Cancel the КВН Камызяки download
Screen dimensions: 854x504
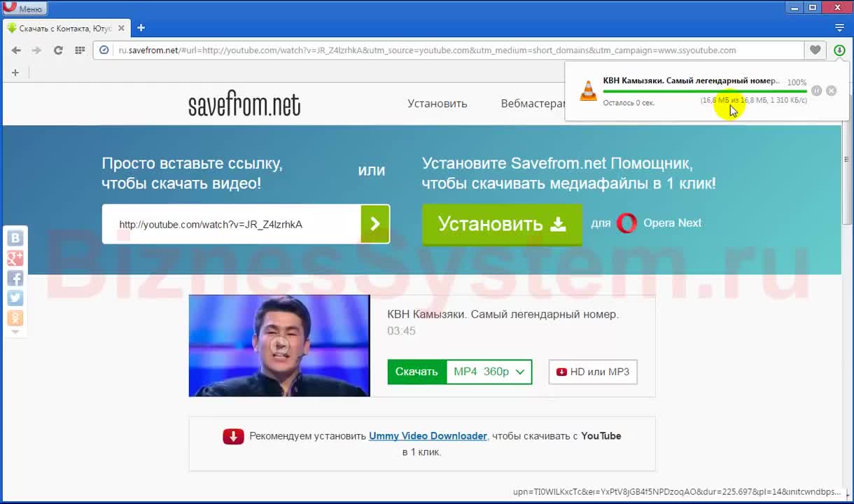click(831, 91)
